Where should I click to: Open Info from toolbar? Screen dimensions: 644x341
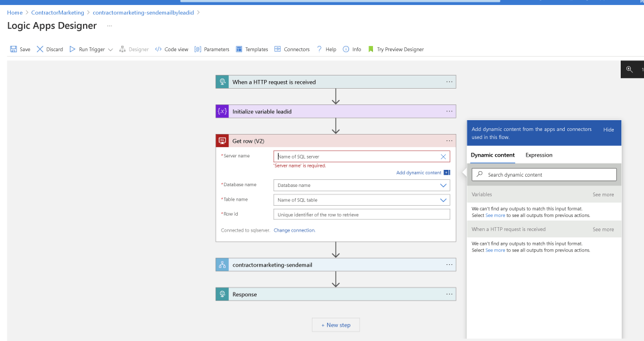(352, 49)
